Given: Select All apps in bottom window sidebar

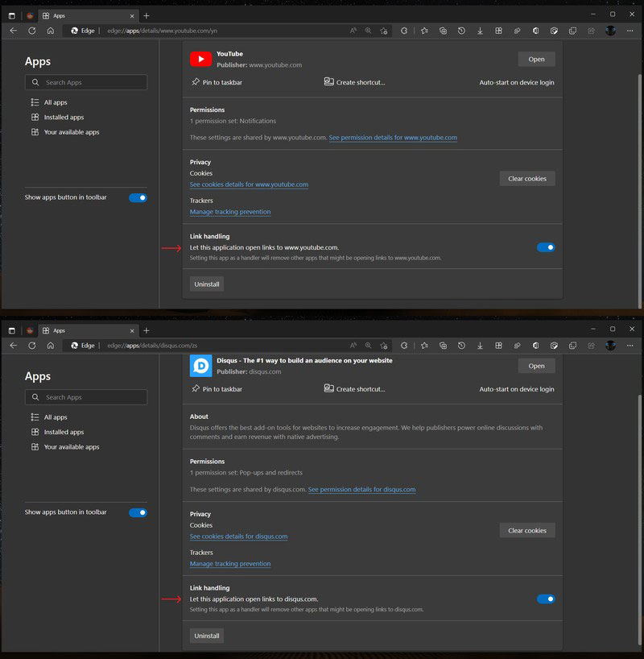Looking at the screenshot, I should click(49, 417).
